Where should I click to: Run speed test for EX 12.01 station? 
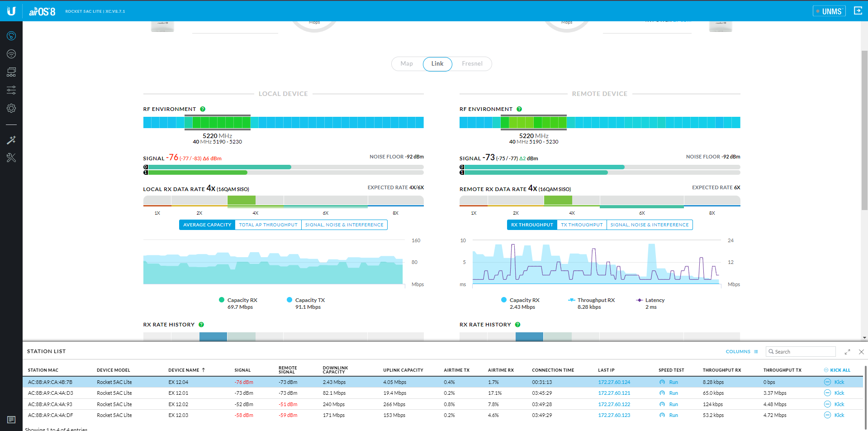669,393
